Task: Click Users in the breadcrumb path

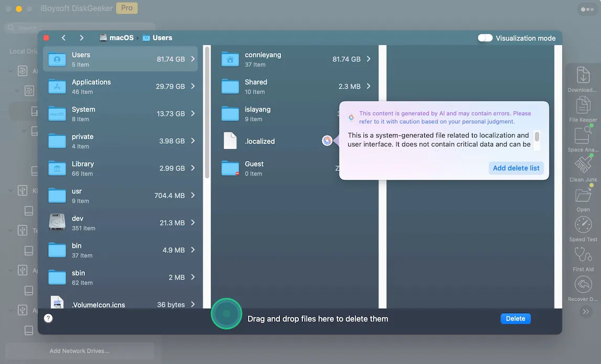Action: pyautogui.click(x=157, y=38)
